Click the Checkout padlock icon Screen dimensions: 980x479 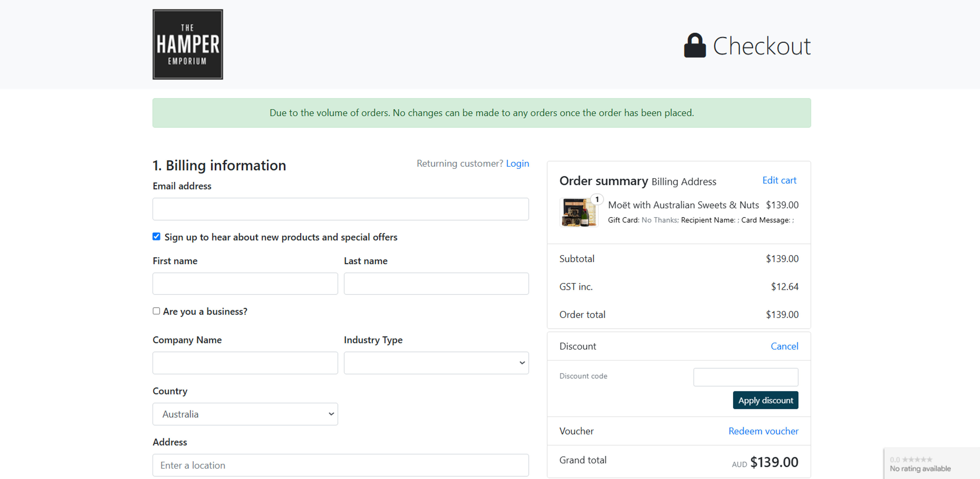(x=695, y=45)
